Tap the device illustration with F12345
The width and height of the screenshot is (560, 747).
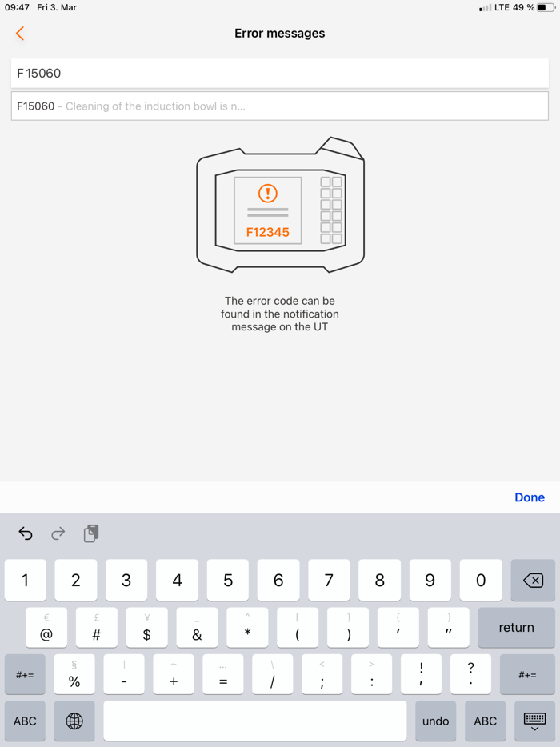click(x=280, y=205)
